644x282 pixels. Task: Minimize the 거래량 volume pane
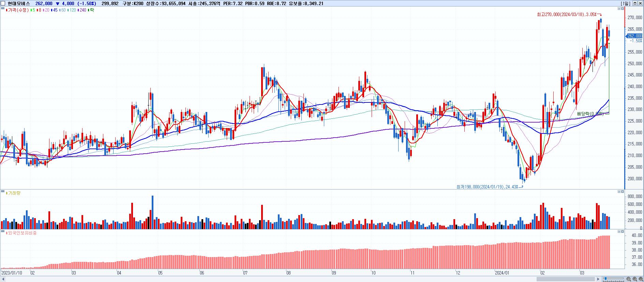(619, 192)
